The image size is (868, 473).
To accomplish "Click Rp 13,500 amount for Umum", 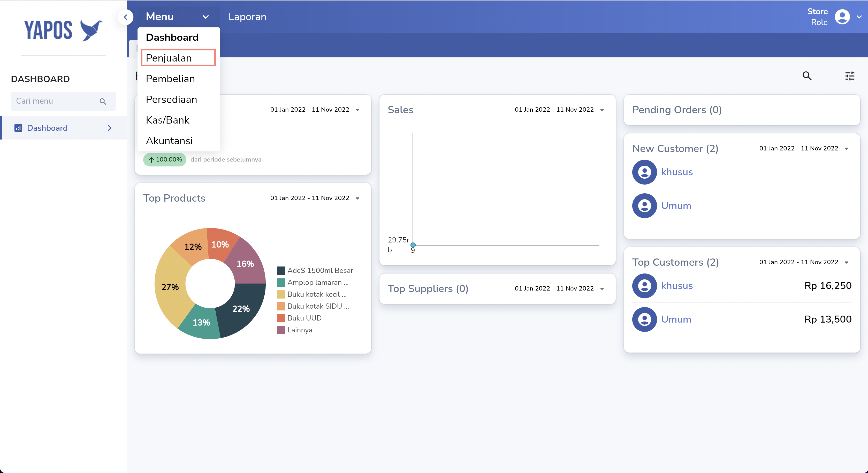I will point(828,319).
